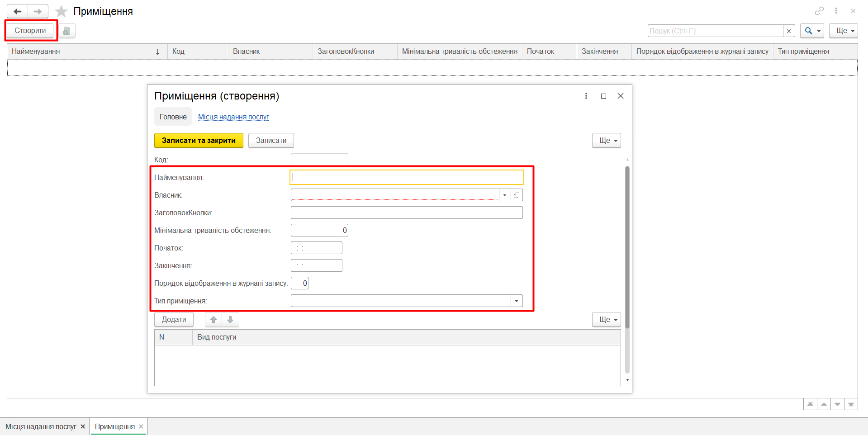Expand the Тип приміщення dropdown
Image resolution: width=868 pixels, height=435 pixels.
[517, 301]
